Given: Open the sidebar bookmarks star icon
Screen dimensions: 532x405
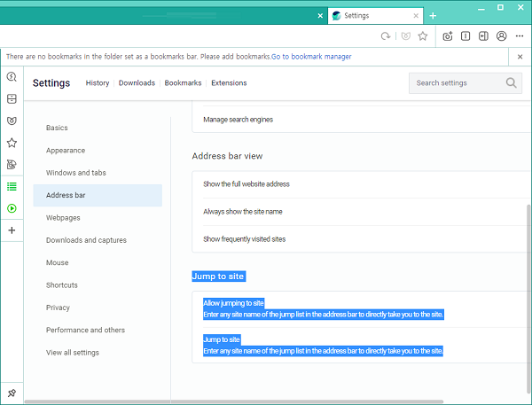Looking at the screenshot, I should pos(12,142).
